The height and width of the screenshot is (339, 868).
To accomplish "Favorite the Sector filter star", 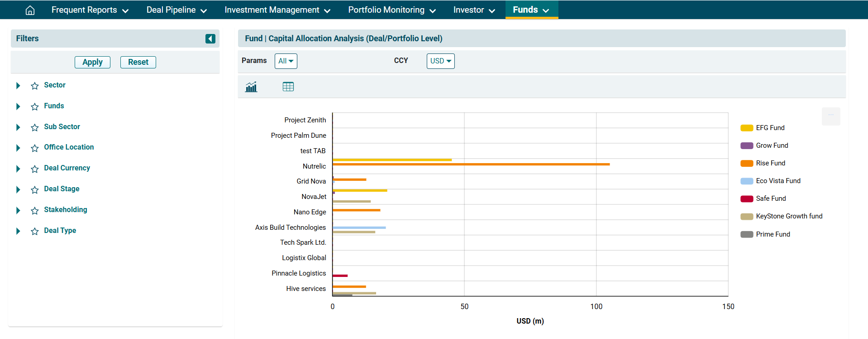I will point(35,86).
